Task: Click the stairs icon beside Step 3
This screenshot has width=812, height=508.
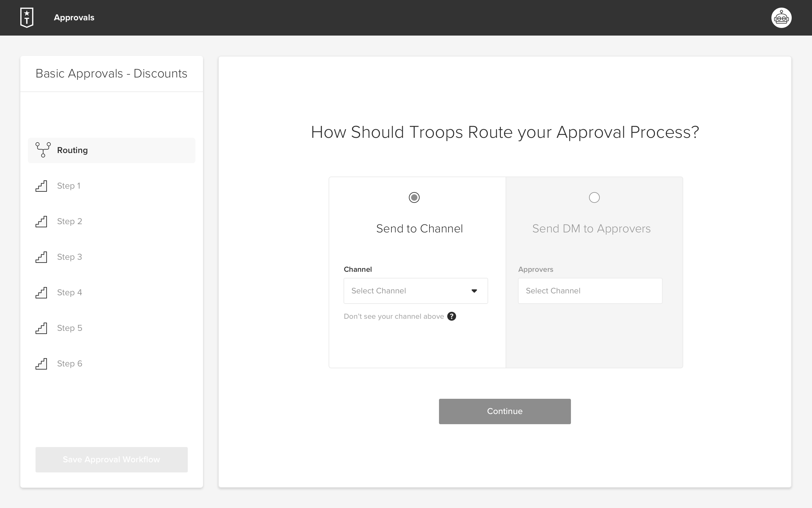Action: coord(41,257)
